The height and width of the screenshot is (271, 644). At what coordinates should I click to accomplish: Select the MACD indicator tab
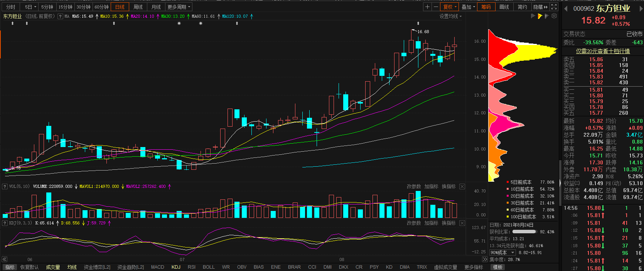coord(157,267)
